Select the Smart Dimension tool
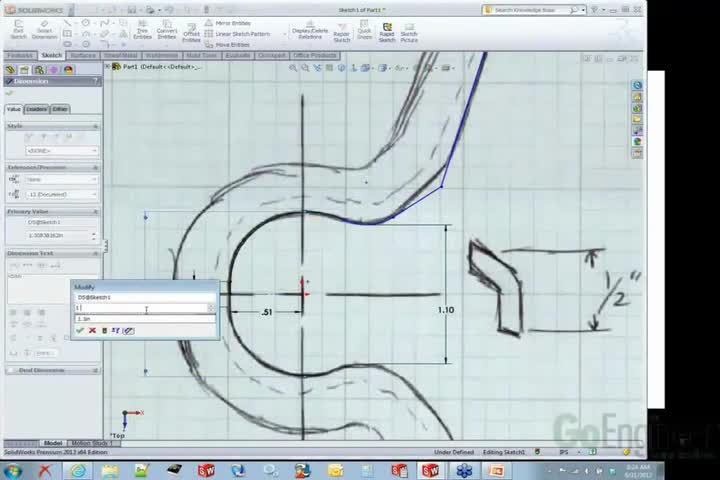The width and height of the screenshot is (720, 480). coord(45,30)
